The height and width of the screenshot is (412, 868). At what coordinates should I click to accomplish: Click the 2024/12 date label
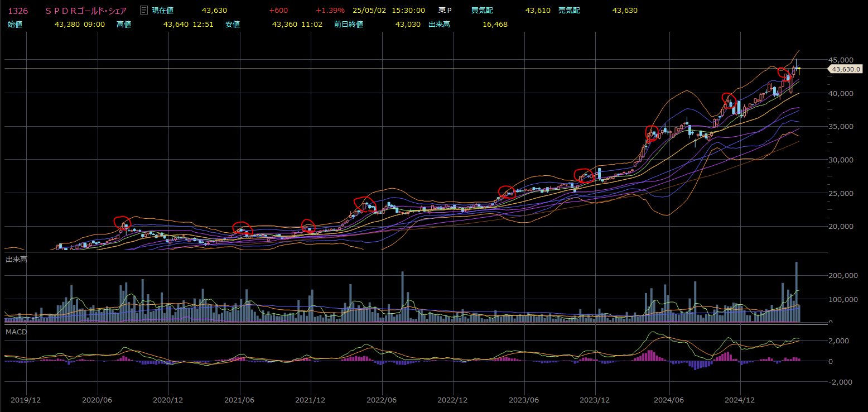740,400
